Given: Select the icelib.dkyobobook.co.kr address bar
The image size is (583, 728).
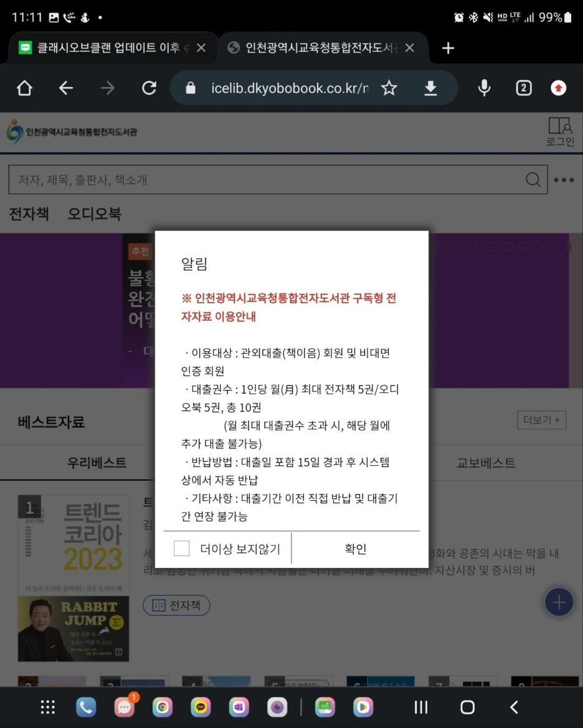Looking at the screenshot, I should click(x=290, y=88).
